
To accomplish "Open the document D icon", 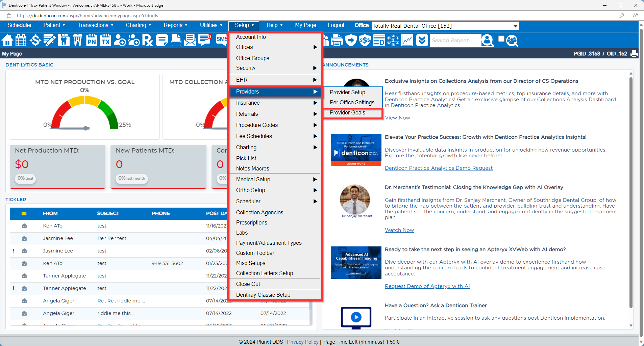I will coord(379,41).
